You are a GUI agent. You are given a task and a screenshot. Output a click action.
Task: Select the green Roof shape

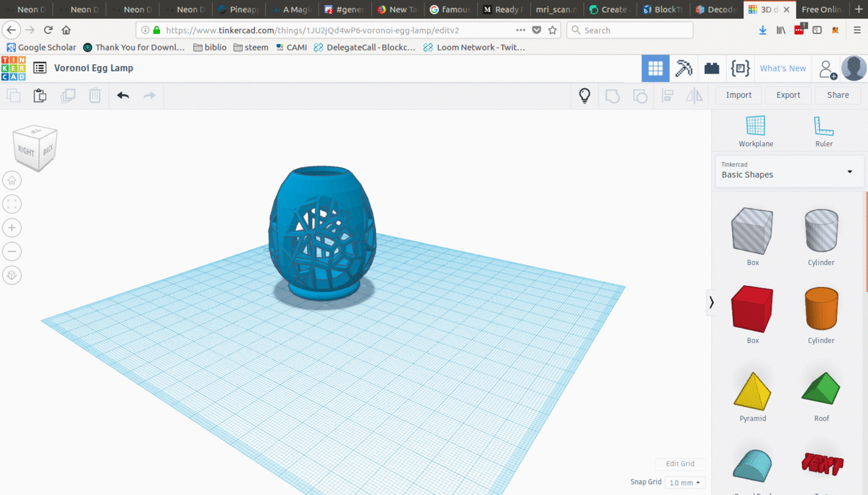pyautogui.click(x=821, y=388)
